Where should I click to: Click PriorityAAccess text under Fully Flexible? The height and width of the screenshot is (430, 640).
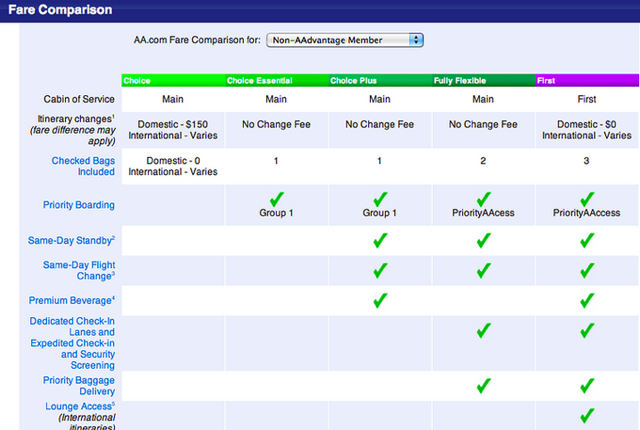[483, 213]
